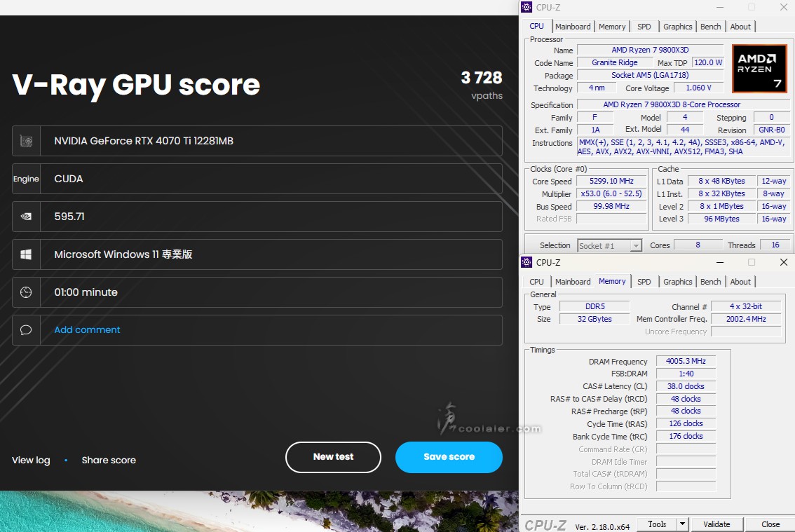Click the Windows logo icon in results
Screen dimensions: 795x532
click(x=26, y=254)
